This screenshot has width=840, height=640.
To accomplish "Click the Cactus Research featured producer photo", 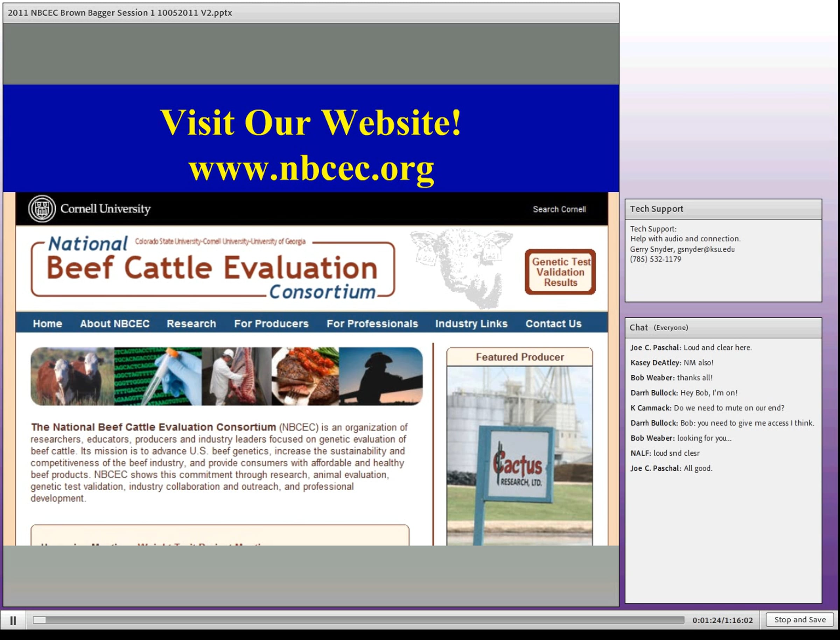I will 520,456.
